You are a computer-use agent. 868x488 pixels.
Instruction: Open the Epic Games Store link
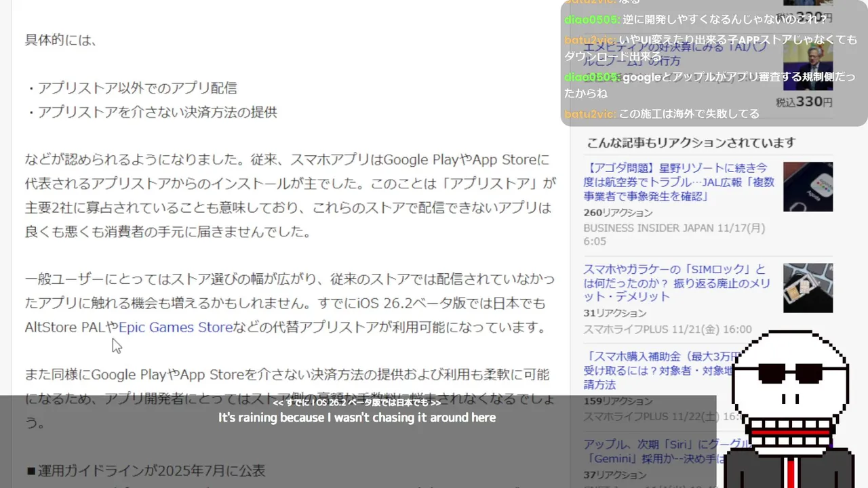tap(176, 327)
